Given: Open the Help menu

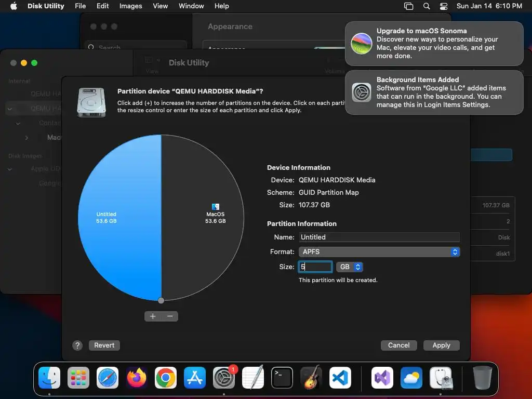Looking at the screenshot, I should point(221,6).
